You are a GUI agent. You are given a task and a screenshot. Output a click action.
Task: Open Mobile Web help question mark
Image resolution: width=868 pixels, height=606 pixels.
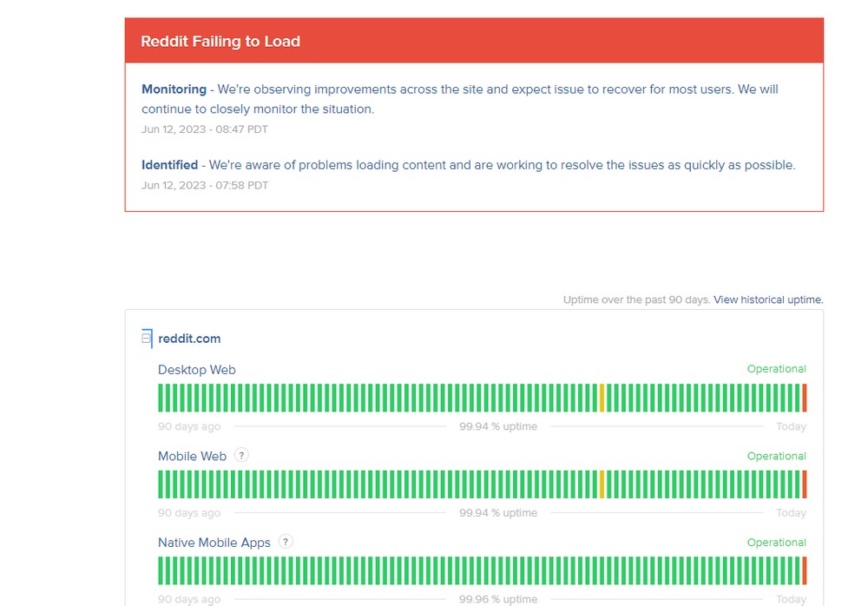click(241, 455)
